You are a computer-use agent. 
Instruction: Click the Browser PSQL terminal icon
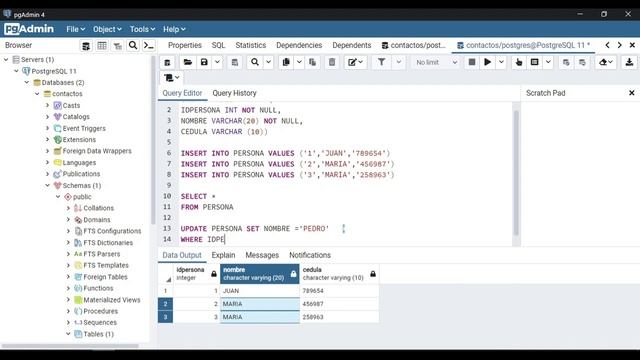(x=149, y=45)
